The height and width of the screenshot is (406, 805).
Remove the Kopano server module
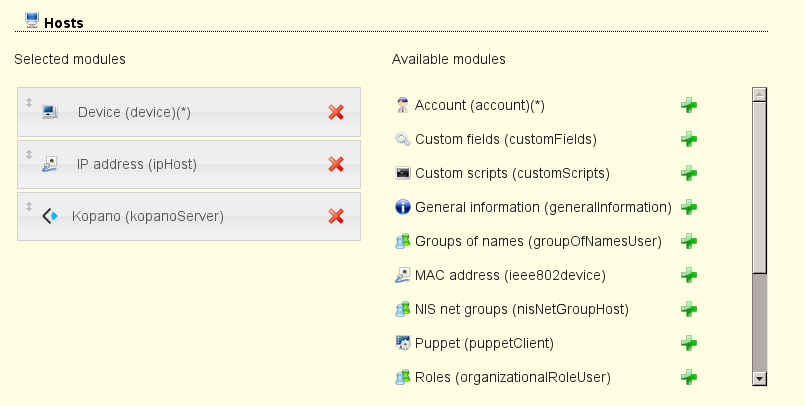pyautogui.click(x=336, y=216)
